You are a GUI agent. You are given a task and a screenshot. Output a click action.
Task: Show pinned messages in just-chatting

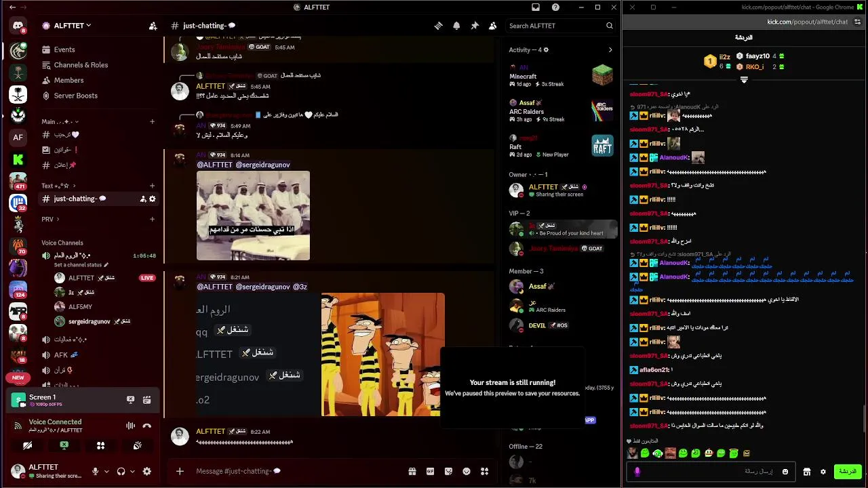click(475, 26)
